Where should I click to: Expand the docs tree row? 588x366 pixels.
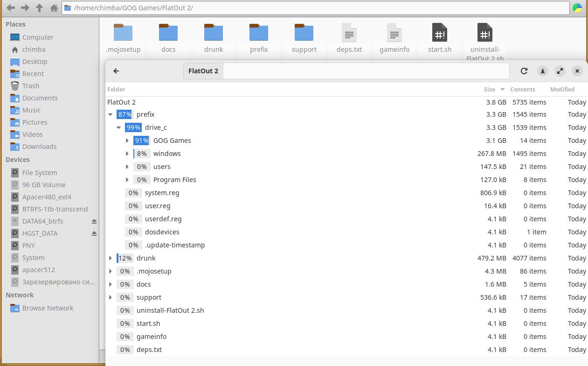[x=111, y=284]
